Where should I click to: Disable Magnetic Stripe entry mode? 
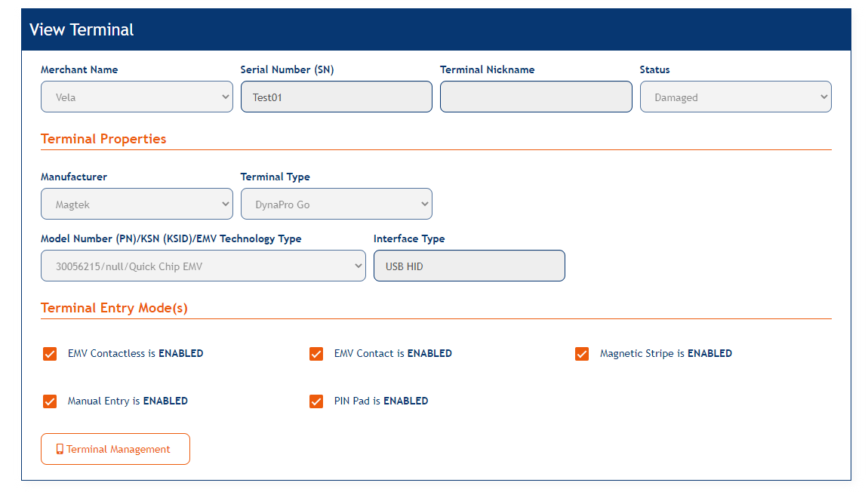tap(581, 353)
